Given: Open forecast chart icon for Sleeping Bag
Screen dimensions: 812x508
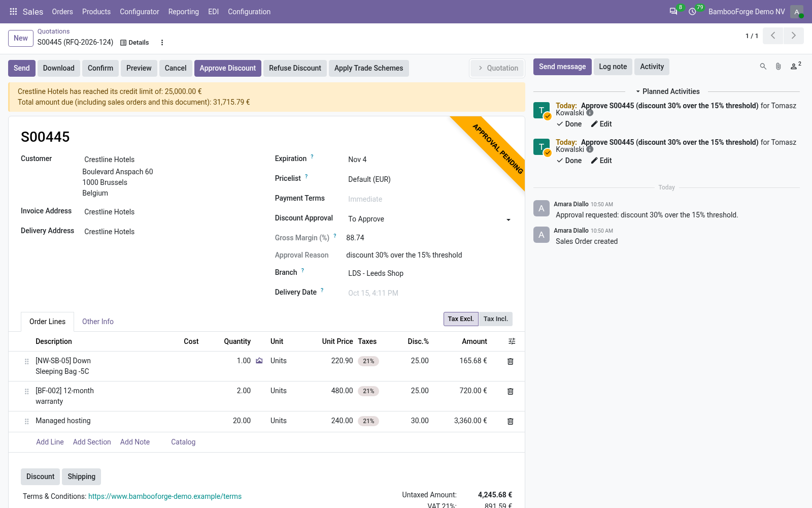Looking at the screenshot, I should click(259, 361).
